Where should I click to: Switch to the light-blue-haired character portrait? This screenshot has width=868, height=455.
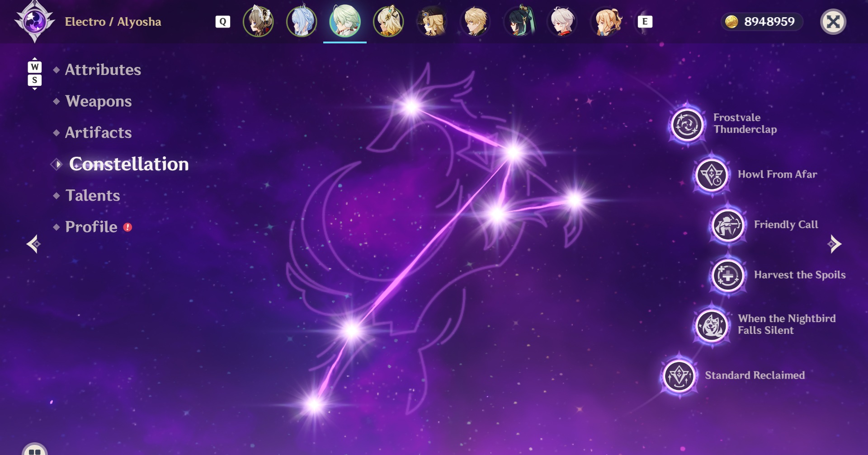point(302,21)
